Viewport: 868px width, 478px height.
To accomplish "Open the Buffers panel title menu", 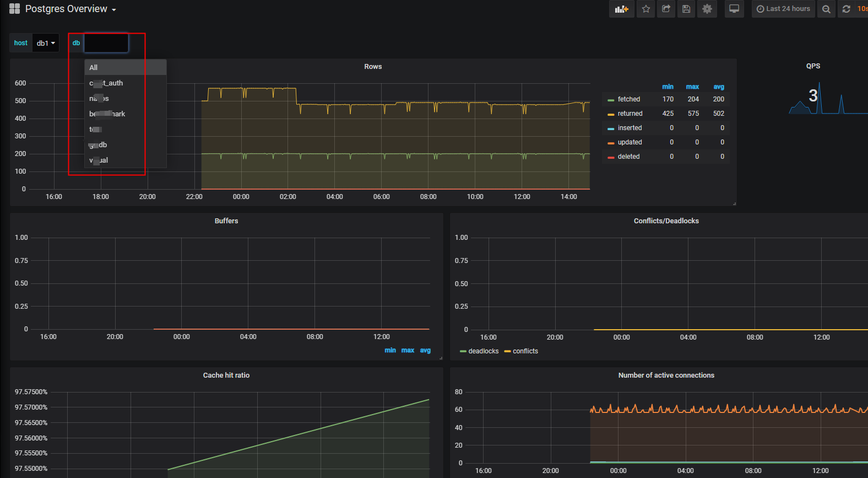I will pos(226,221).
